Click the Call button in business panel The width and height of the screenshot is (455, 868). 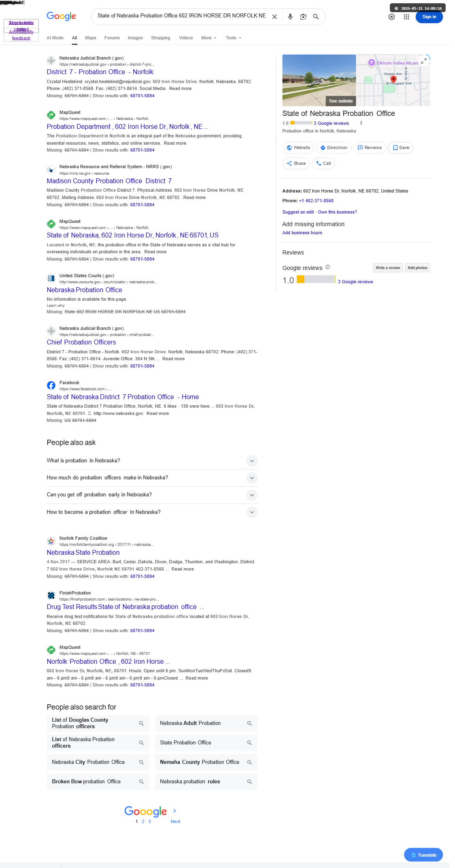point(323,163)
